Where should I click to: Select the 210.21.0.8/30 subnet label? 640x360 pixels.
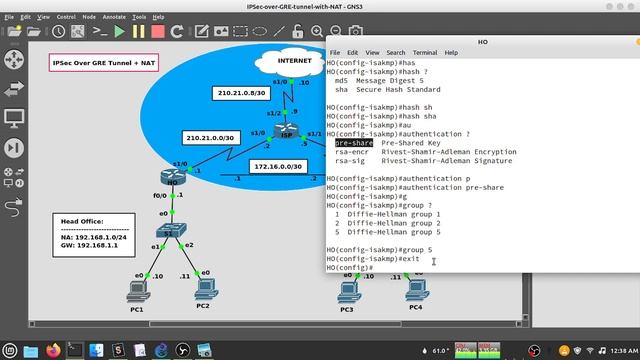(241, 93)
